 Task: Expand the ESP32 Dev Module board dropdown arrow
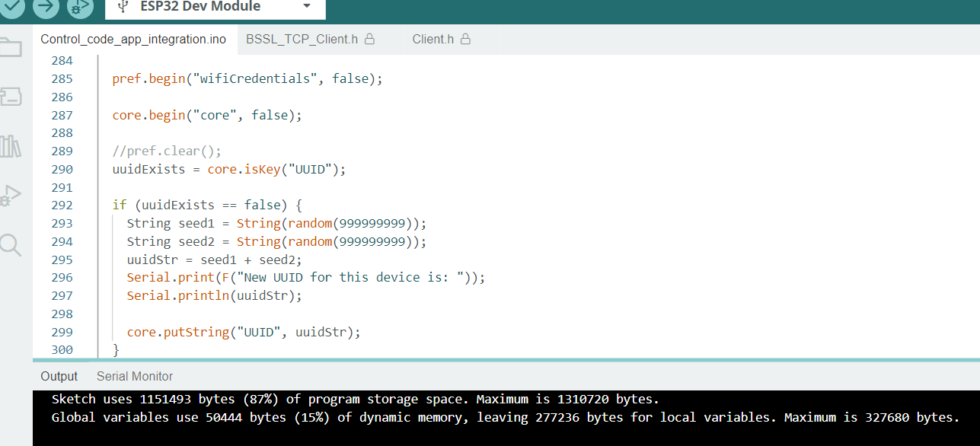click(x=307, y=7)
